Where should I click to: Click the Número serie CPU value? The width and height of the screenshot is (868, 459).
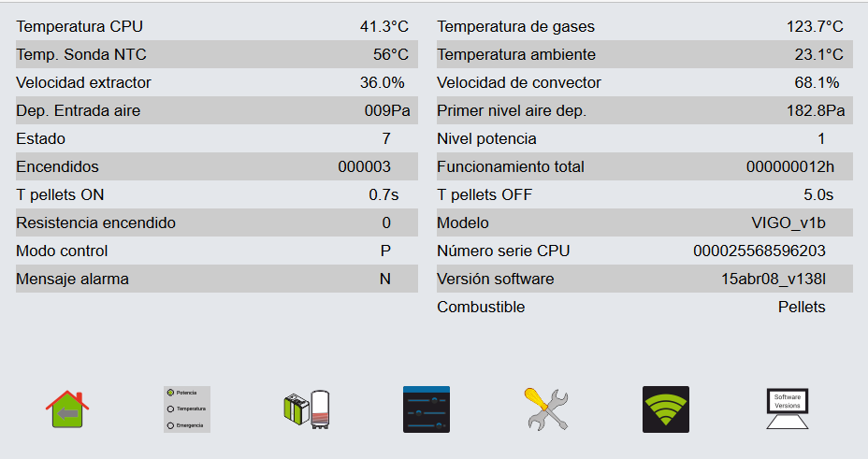[759, 251]
